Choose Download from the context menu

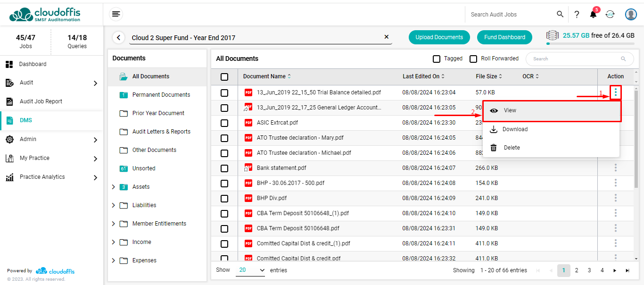click(552, 129)
